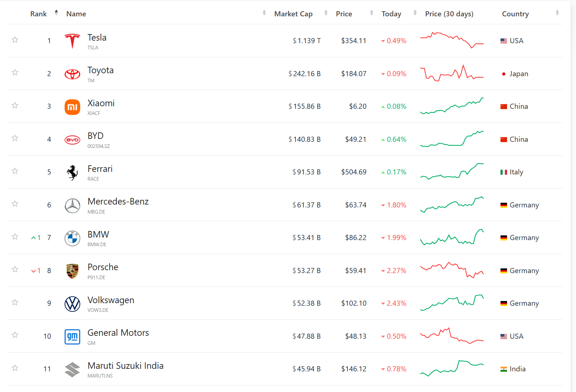The width and height of the screenshot is (576, 392).
Task: Click Tesla's 30-day price chart
Action: [452, 40]
